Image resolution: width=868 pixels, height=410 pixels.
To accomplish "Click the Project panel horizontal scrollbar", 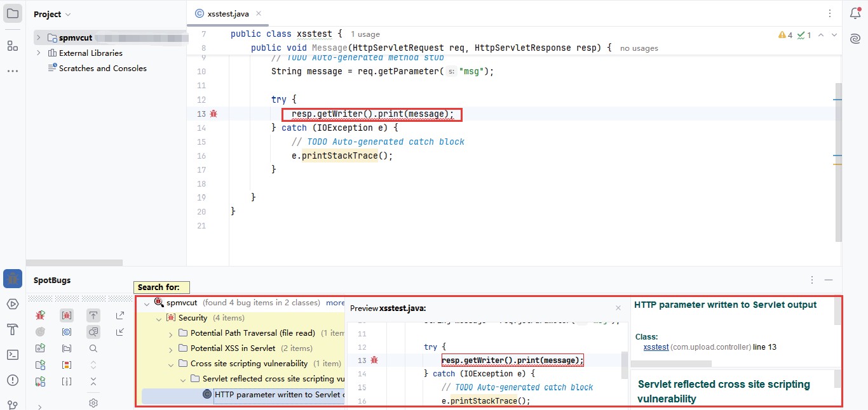I will tap(74, 263).
